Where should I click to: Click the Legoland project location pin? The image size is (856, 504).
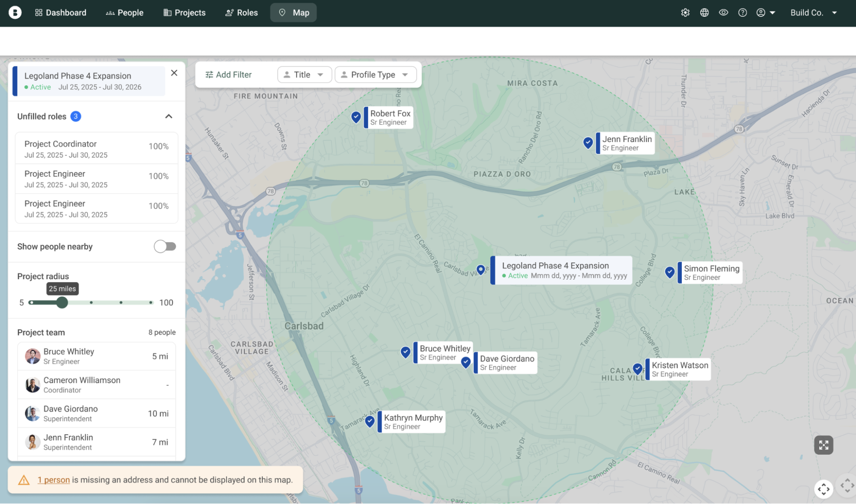pos(481,270)
